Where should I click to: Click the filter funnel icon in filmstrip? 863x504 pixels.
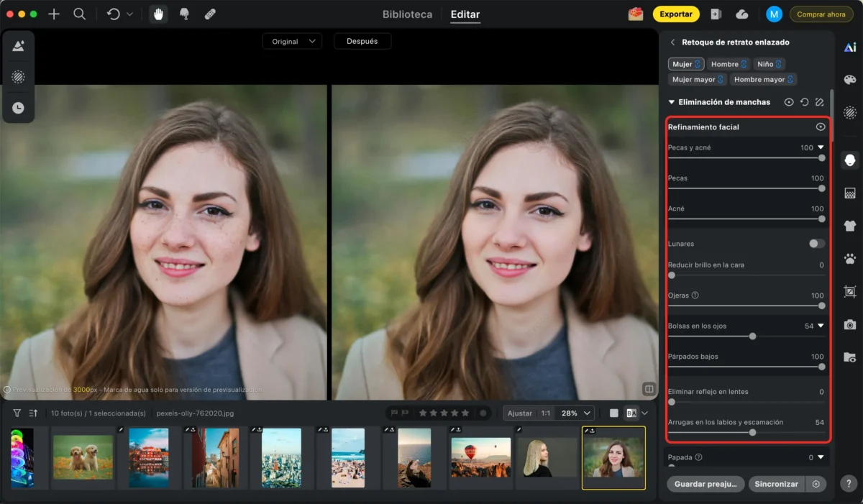(17, 413)
